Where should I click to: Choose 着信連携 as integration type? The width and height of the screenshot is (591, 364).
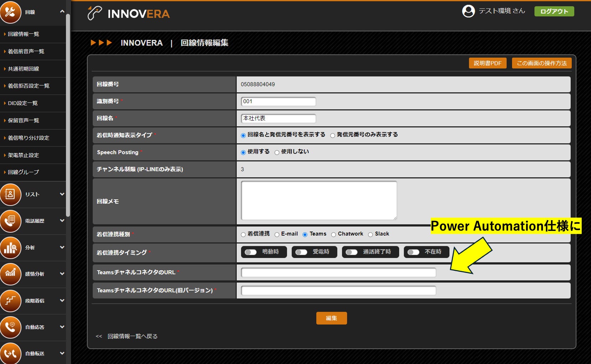tap(243, 234)
